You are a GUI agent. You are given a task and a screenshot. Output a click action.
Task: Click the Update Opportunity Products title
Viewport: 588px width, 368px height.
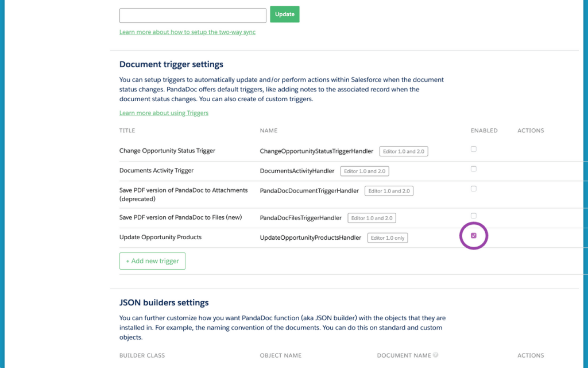pyautogui.click(x=161, y=237)
